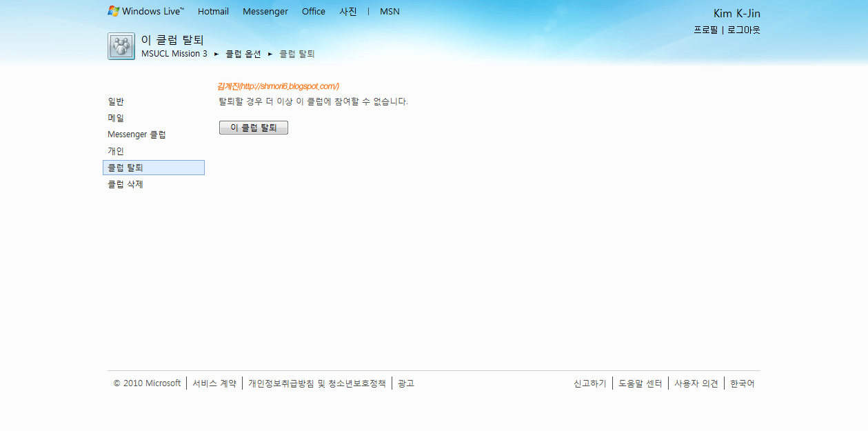Go to MSUCL Mission 3 breadcrumb
This screenshot has height=431, width=868.
coord(174,54)
